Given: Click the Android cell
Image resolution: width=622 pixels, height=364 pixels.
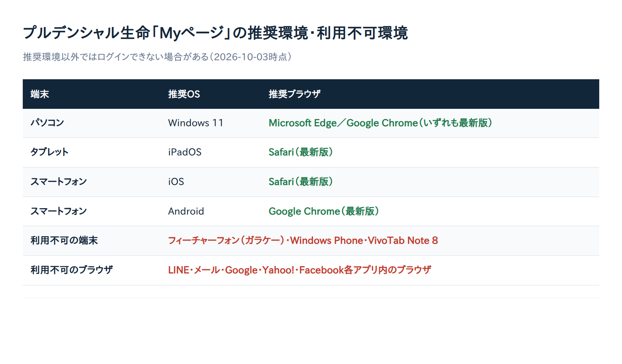Looking at the screenshot, I should tap(186, 211).
